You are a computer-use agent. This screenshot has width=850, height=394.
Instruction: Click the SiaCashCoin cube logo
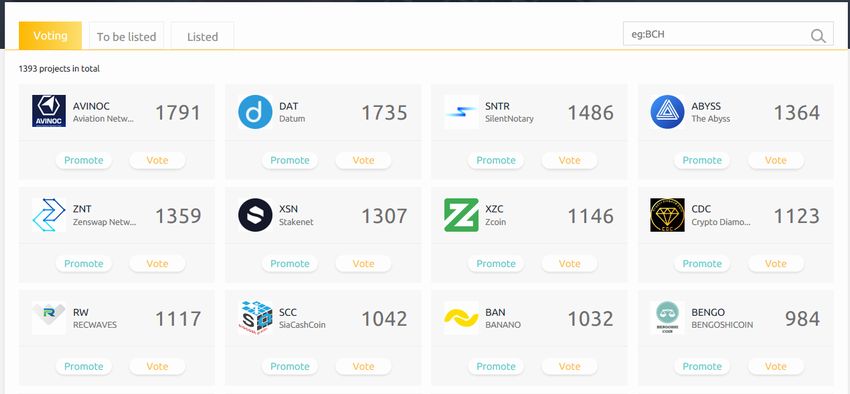pos(255,318)
